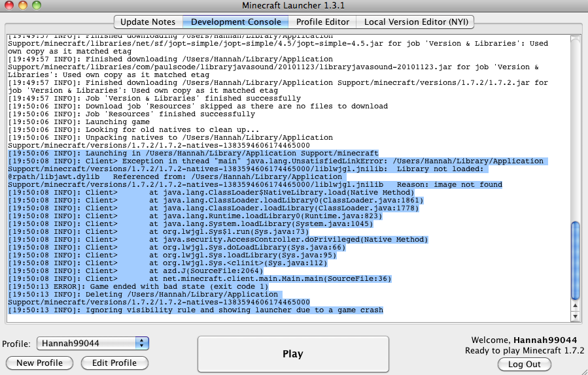This screenshot has height=375, width=588.
Task: Click the 'Job Resources finished successfully' line
Action: click(131, 114)
